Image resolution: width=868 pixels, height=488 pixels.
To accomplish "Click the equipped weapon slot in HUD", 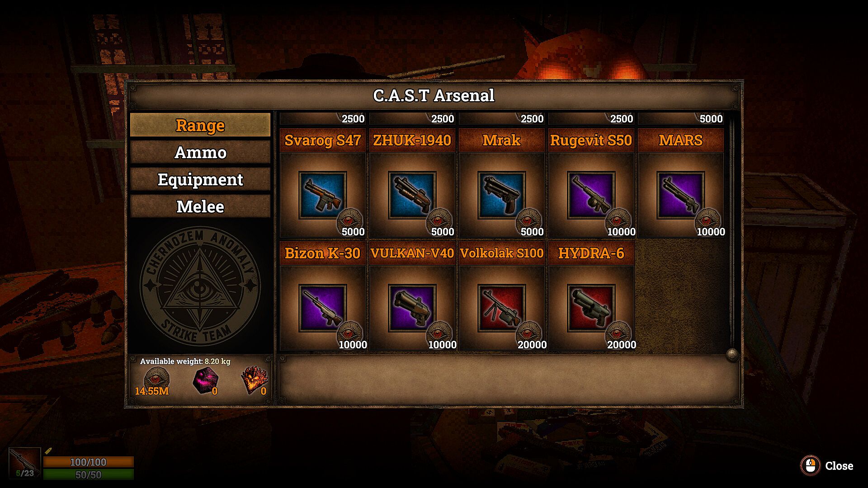I will (25, 463).
